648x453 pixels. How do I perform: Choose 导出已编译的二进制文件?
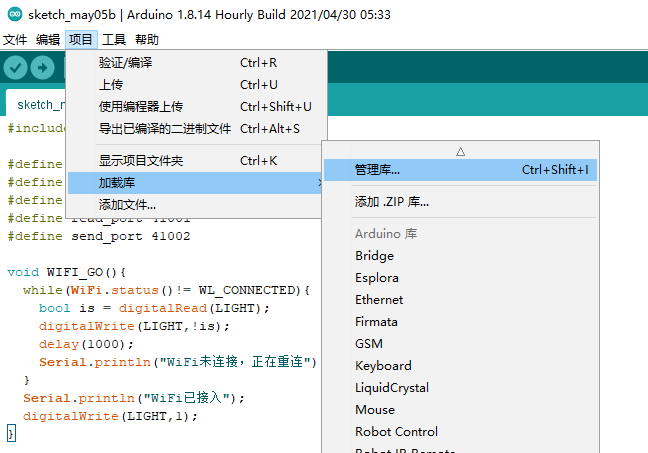point(194,129)
